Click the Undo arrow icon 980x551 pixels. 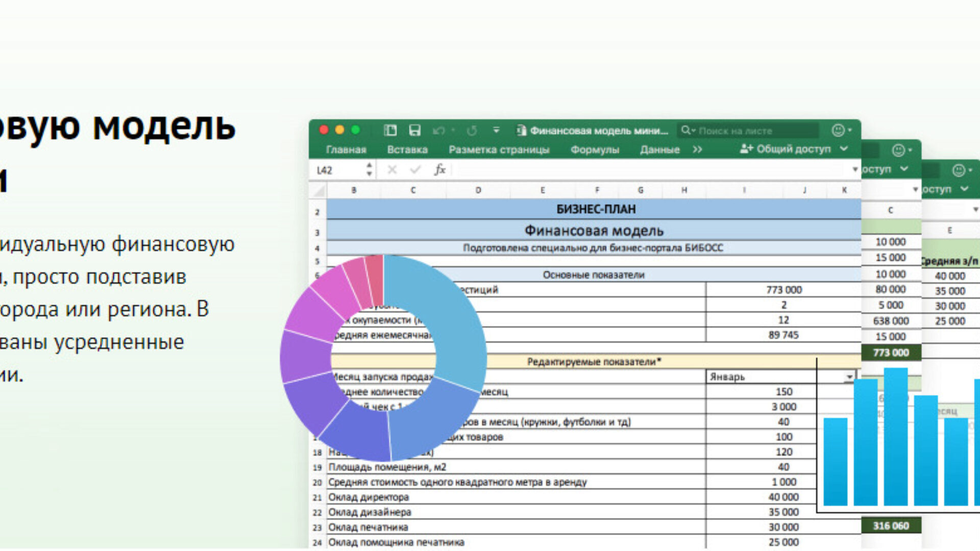pos(438,131)
